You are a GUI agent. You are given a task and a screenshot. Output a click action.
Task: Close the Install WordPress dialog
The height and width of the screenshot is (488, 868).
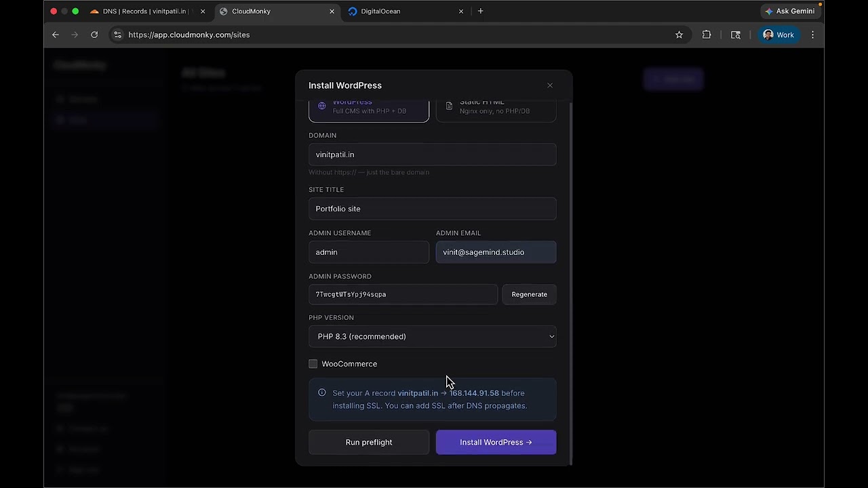[550, 85]
